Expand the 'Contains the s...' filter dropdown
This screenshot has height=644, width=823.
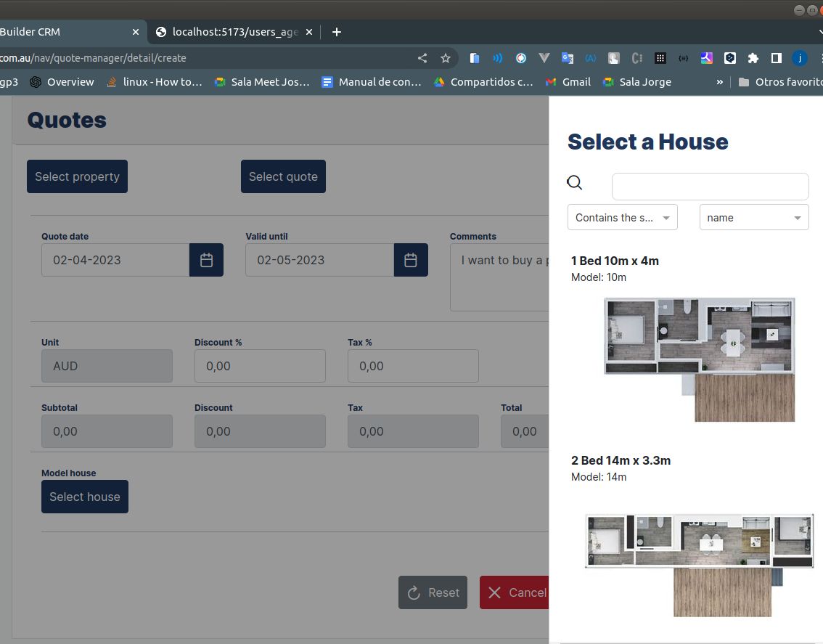point(622,218)
